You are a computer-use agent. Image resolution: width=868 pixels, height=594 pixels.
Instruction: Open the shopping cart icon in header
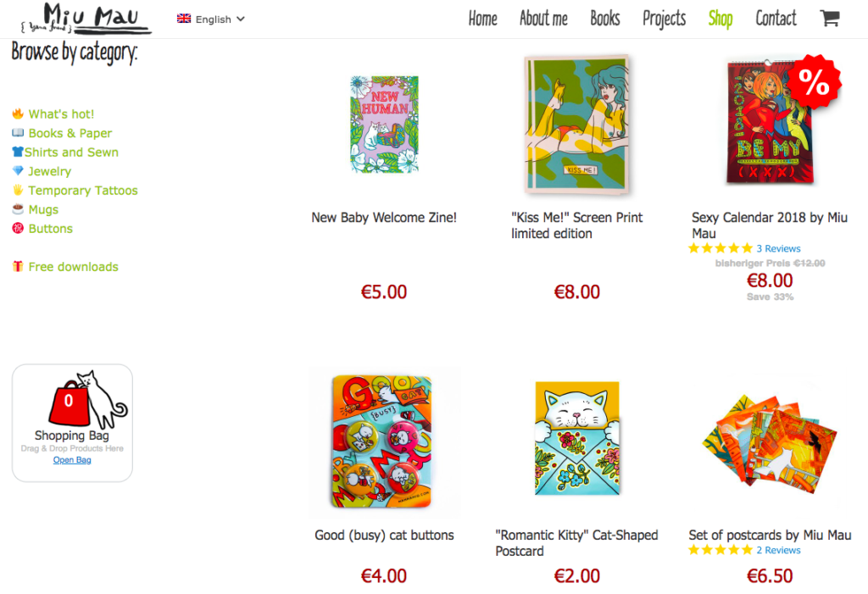point(830,19)
